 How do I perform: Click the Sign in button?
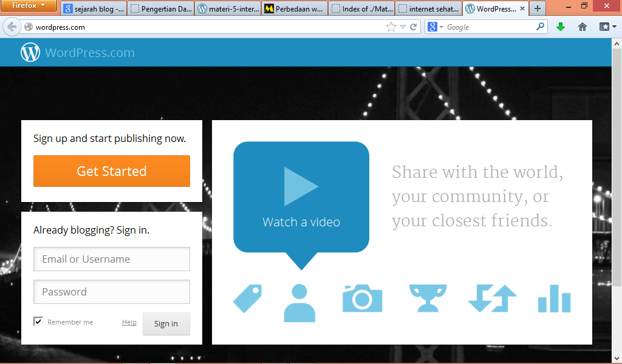(166, 323)
